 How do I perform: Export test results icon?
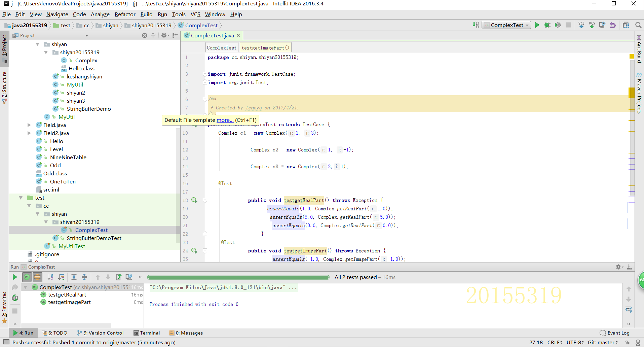coord(118,277)
